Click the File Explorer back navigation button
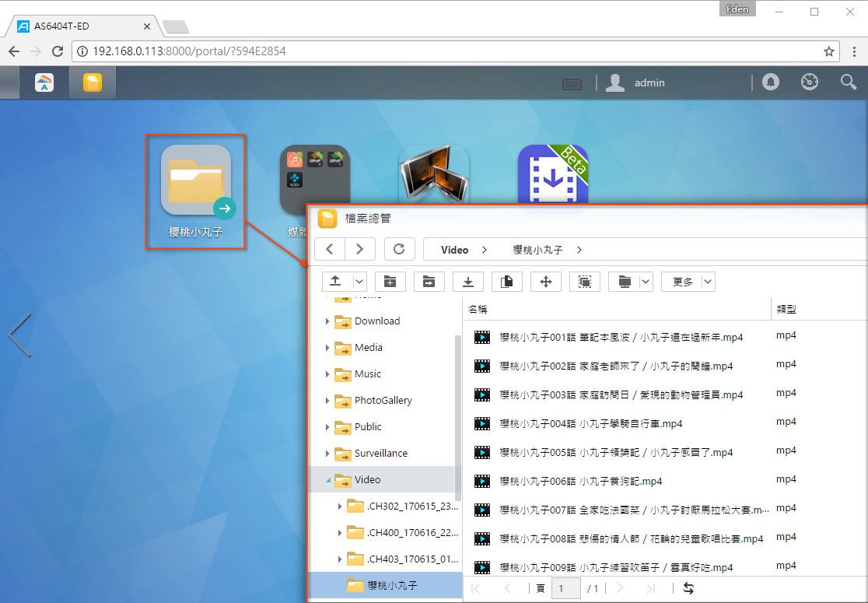The image size is (868, 603). [x=330, y=249]
